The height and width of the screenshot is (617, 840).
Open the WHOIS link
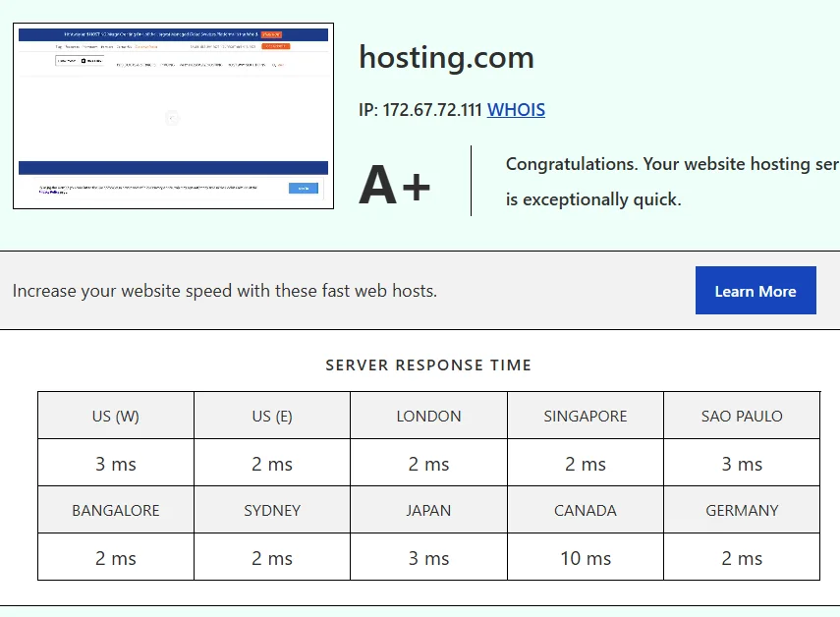coord(516,110)
